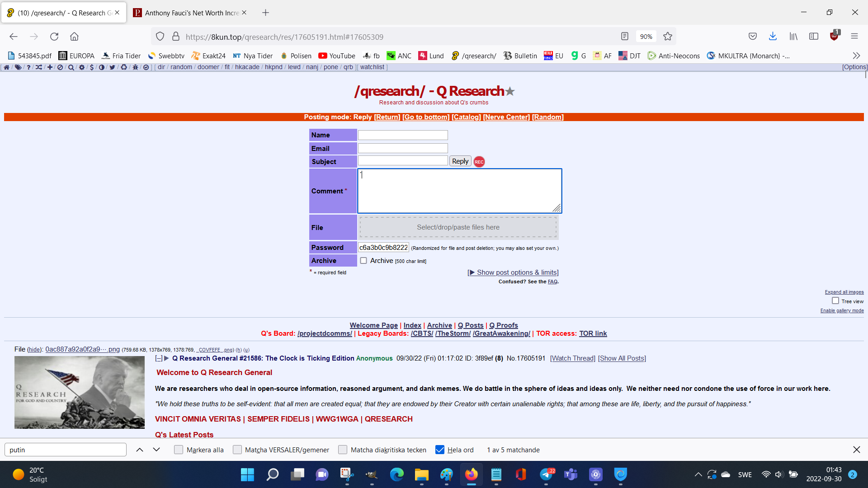
Task: Click the red REC button icon
Action: click(479, 162)
